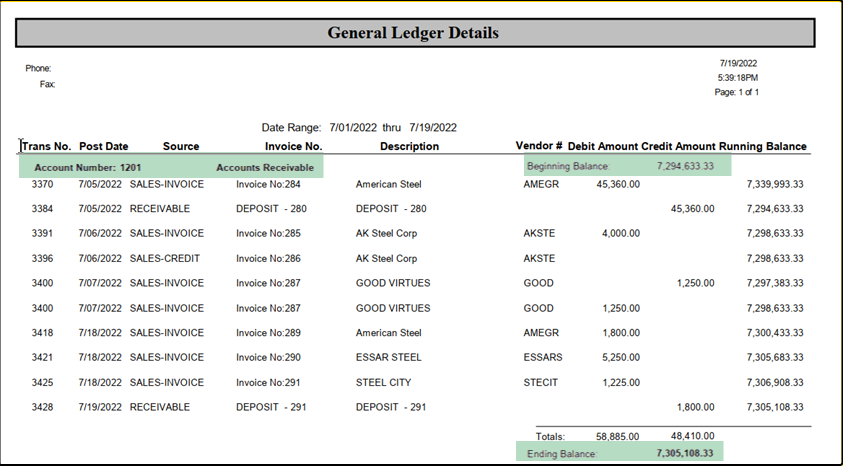Select Account Number: 1201 text

coord(88,168)
